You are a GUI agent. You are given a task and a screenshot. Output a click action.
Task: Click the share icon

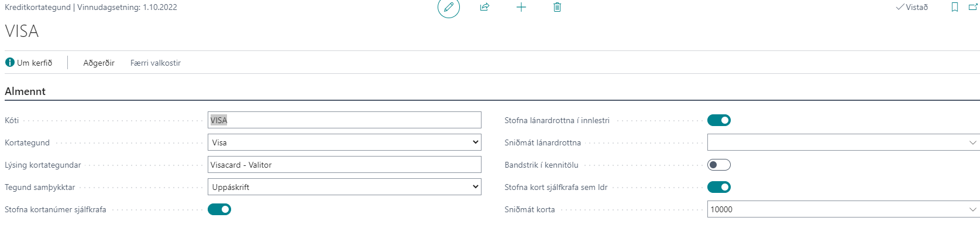(484, 7)
